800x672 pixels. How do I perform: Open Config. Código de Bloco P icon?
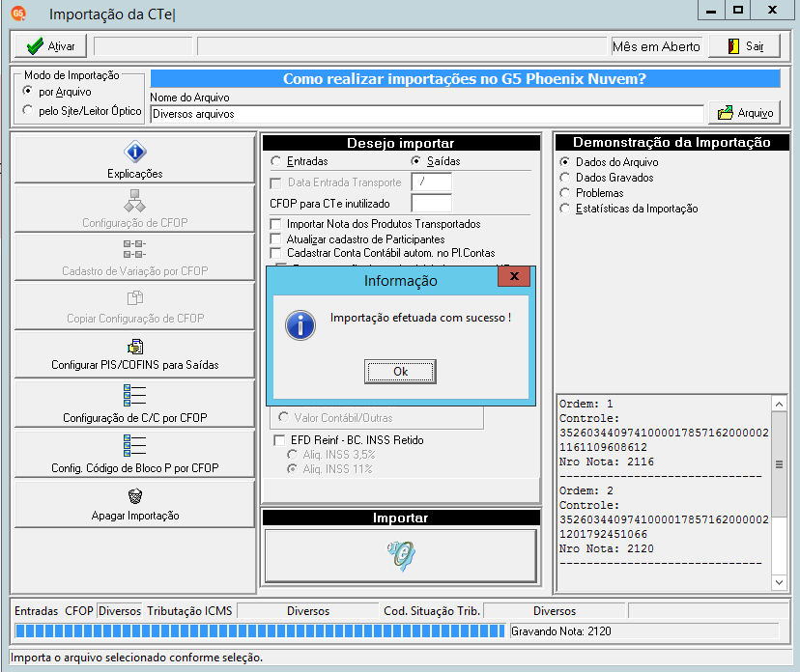(x=134, y=446)
